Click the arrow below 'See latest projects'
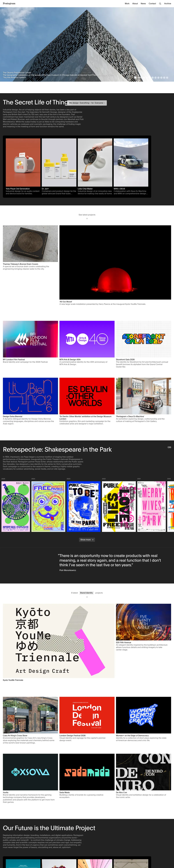Screen dimensions: 174x868 (x=87, y=218)
